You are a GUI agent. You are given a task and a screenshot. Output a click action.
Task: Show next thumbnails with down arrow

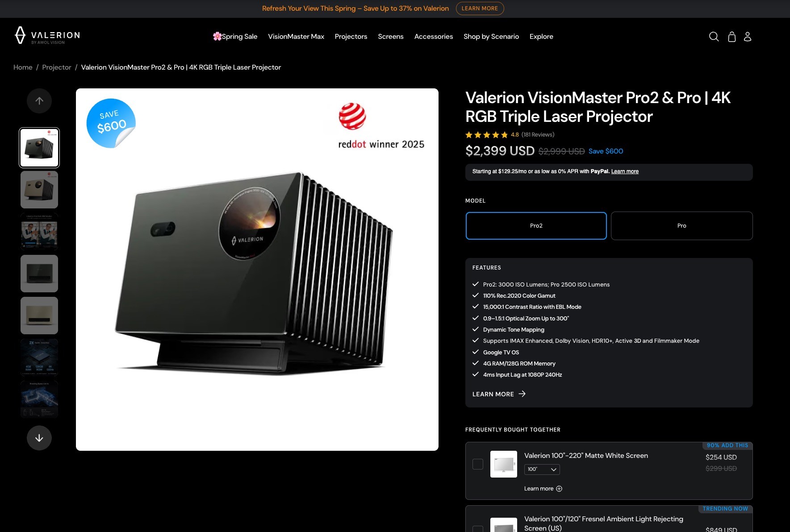click(39, 438)
